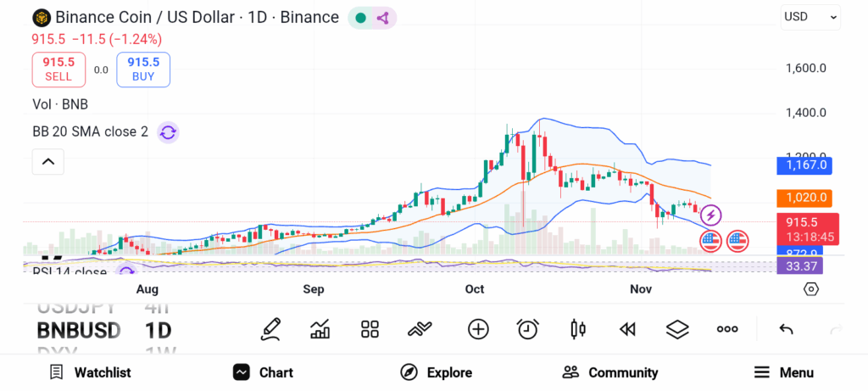Open the USD currency dropdown
Image resolution: width=868 pixels, height=391 pixels.
coord(810,16)
